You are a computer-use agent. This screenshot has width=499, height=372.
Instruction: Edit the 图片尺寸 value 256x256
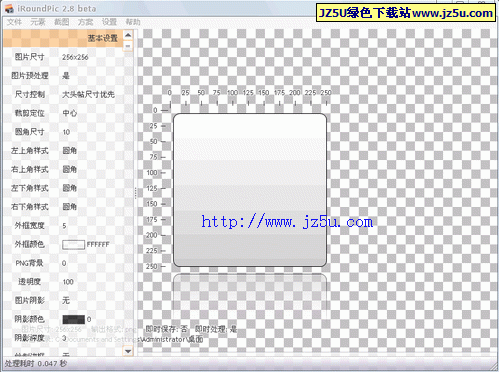75,57
